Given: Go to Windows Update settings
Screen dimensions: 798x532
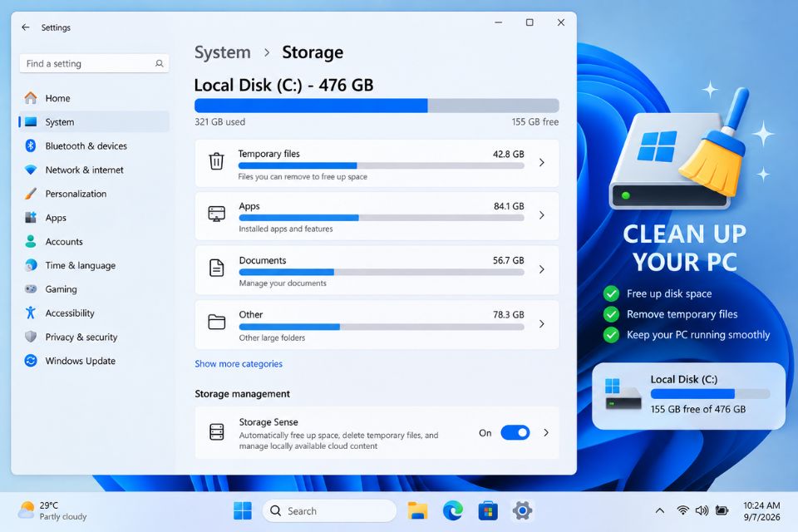Looking at the screenshot, I should pyautogui.click(x=94, y=361).
